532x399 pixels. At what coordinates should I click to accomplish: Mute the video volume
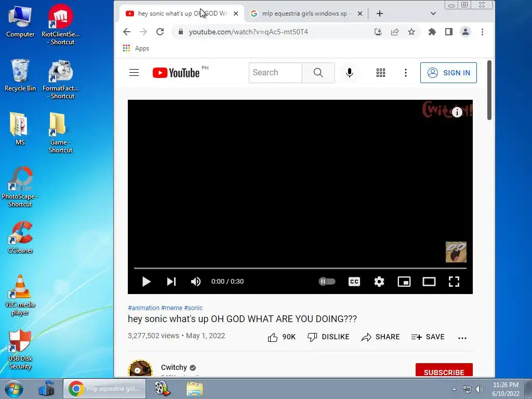196,282
